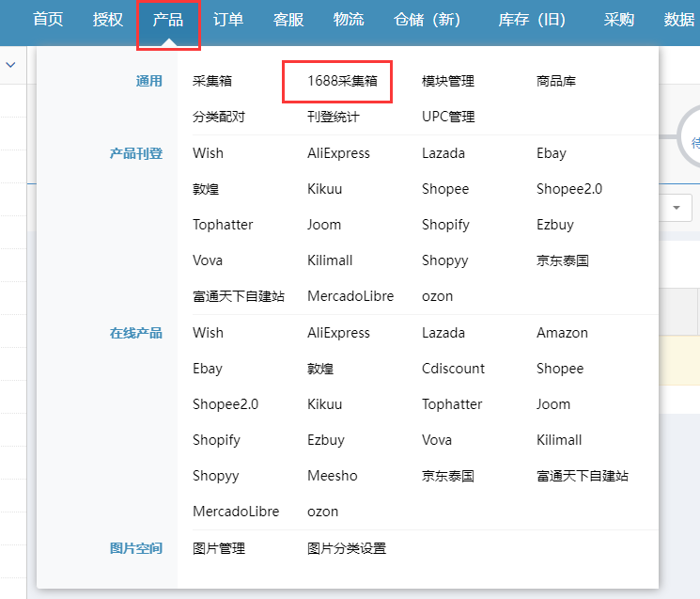Select 1688采集箱 under 通用
The width and height of the screenshot is (700, 599).
point(342,81)
